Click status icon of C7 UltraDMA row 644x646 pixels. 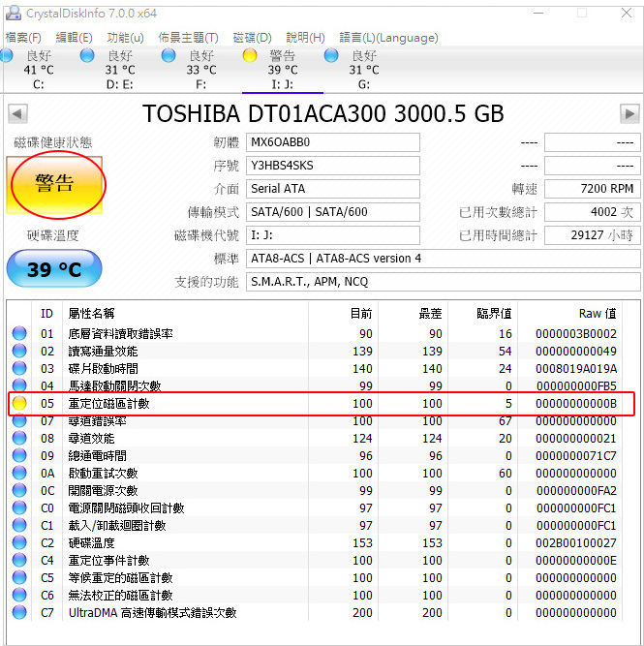[x=19, y=612]
